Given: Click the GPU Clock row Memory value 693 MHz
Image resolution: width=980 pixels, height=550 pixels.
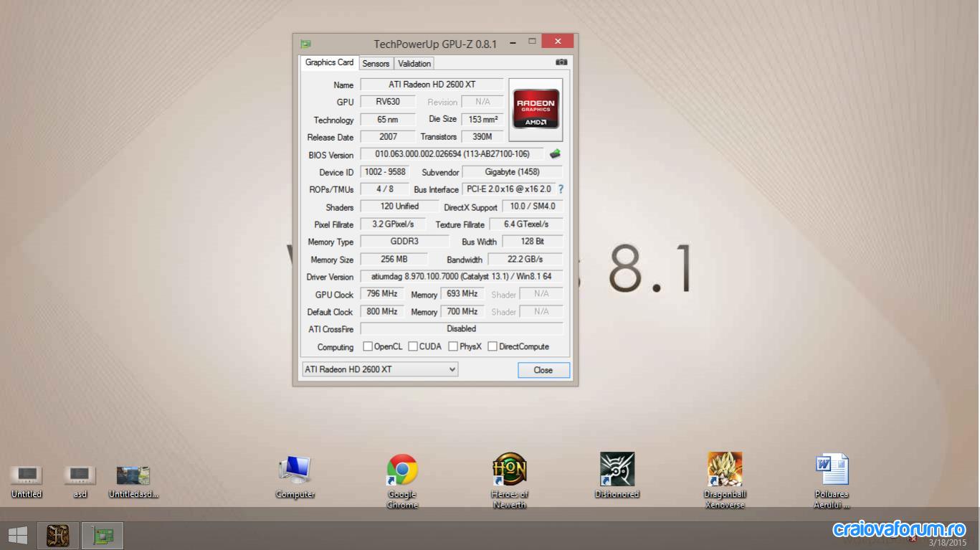Looking at the screenshot, I should point(462,294).
